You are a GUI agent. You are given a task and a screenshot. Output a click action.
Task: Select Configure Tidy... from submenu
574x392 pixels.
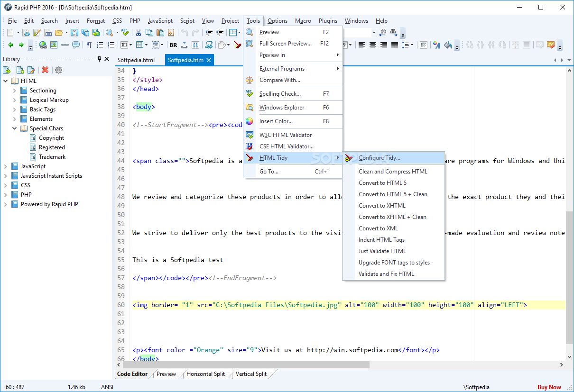[x=394, y=158]
